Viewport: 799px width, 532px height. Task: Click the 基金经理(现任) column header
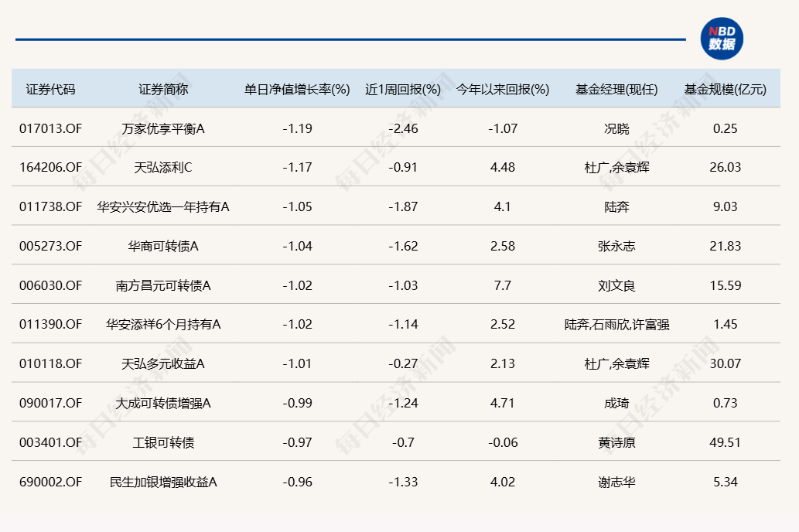point(616,90)
